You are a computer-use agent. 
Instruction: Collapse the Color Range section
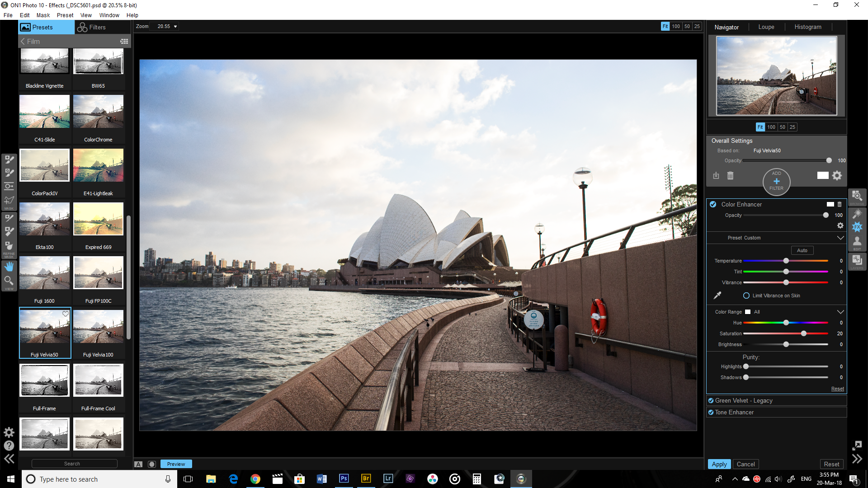(x=840, y=311)
